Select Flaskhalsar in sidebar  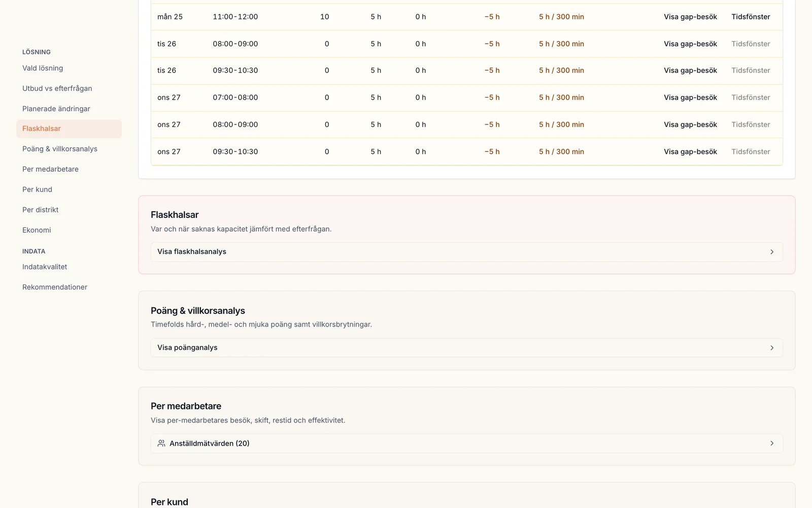(69, 129)
